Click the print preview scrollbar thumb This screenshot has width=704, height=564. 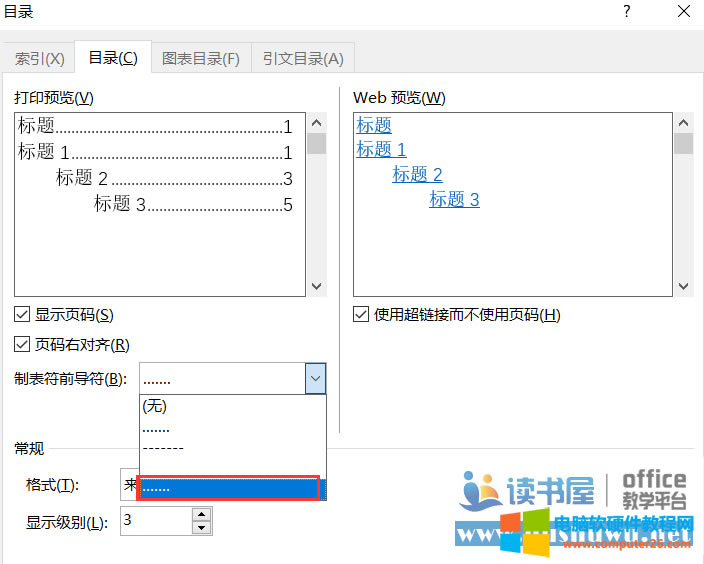pos(317,144)
